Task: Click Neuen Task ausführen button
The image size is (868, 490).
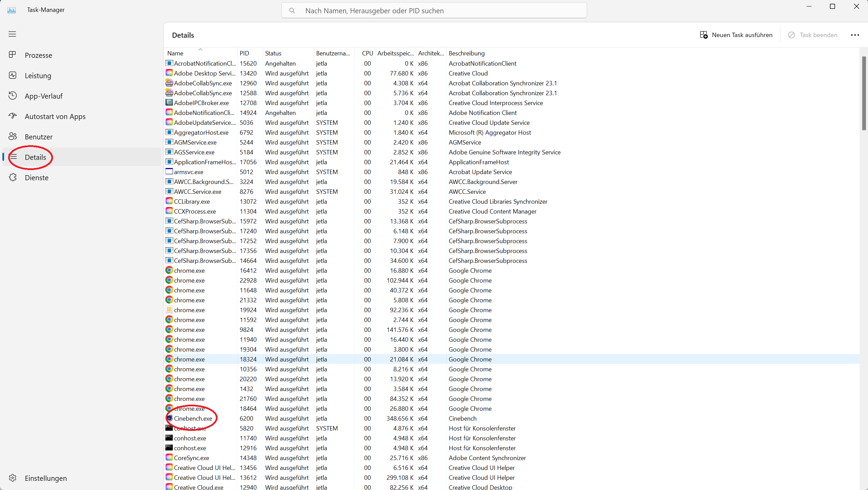Action: [736, 35]
